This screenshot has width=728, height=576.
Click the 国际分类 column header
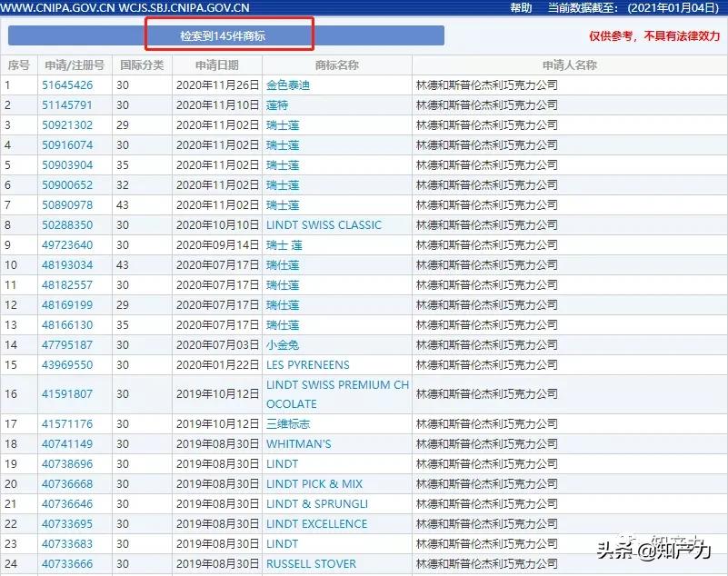[x=142, y=65]
